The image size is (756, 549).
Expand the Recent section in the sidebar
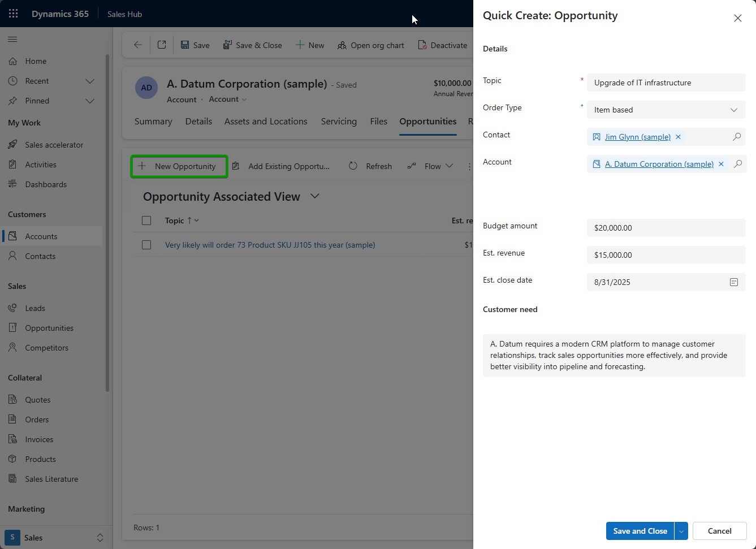click(89, 81)
